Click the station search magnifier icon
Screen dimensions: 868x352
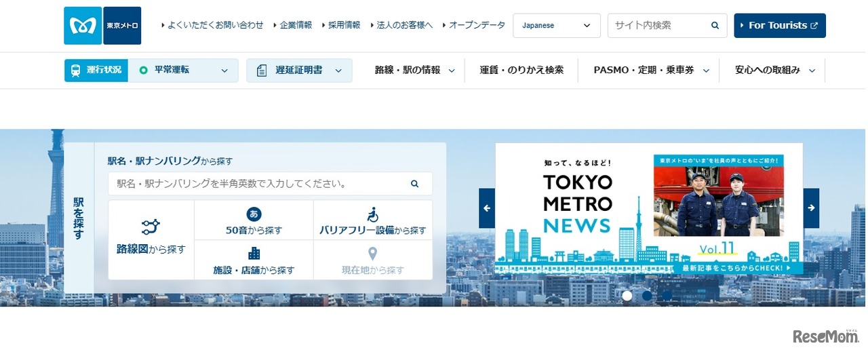(414, 184)
